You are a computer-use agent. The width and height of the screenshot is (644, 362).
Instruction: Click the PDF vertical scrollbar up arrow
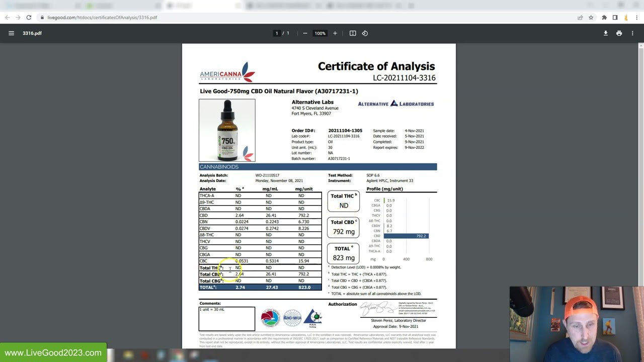(x=640, y=46)
